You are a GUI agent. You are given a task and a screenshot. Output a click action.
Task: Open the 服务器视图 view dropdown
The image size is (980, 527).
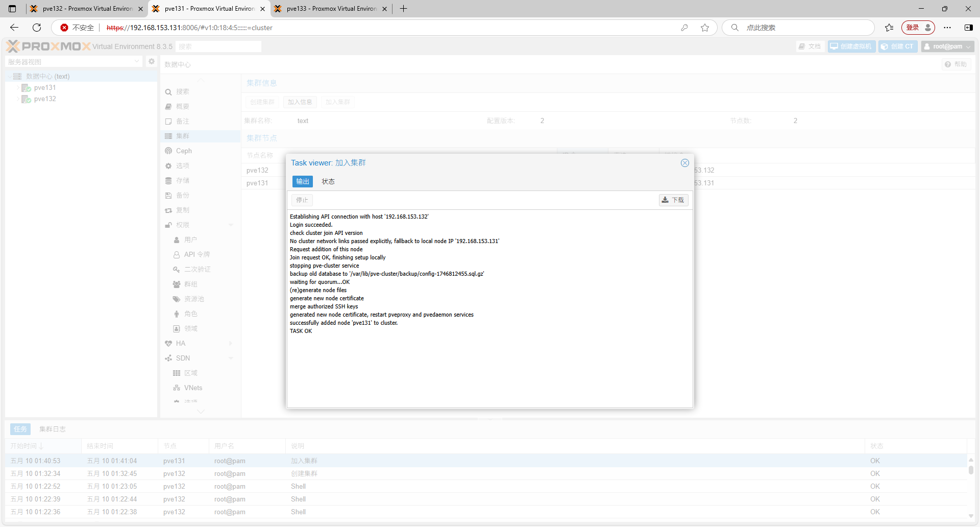tap(137, 62)
